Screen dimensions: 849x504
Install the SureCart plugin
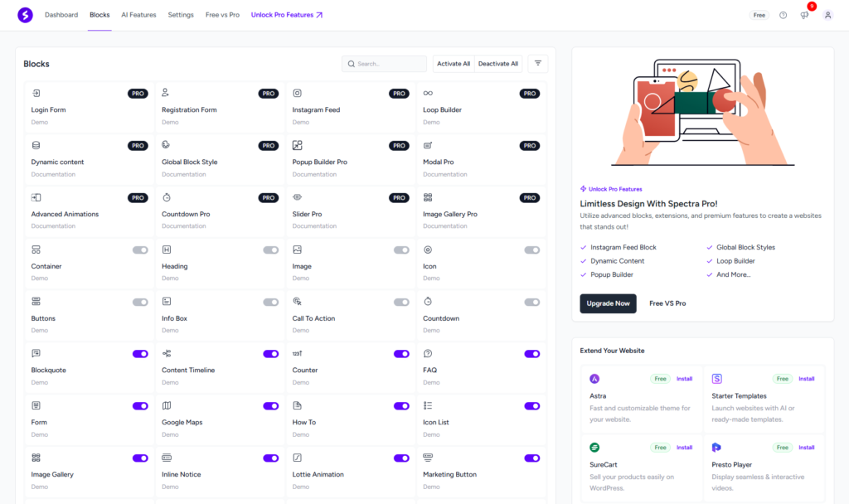coord(684,447)
